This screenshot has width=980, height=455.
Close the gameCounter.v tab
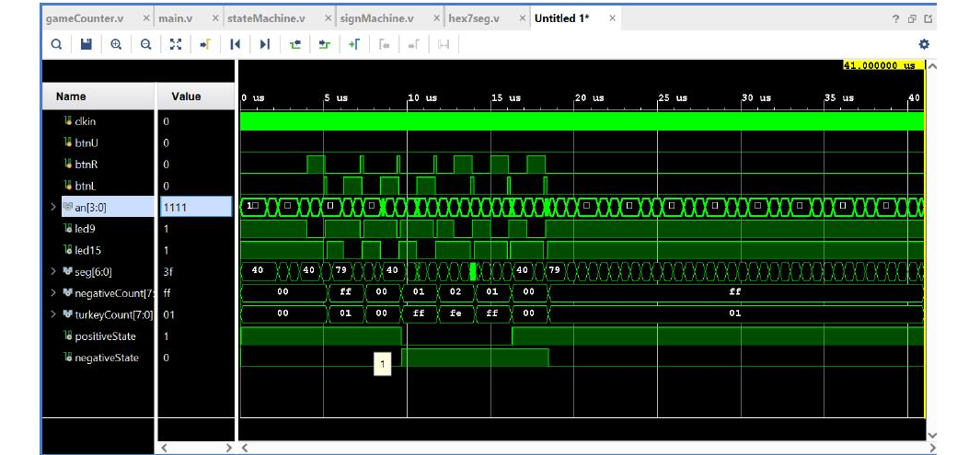tap(146, 18)
